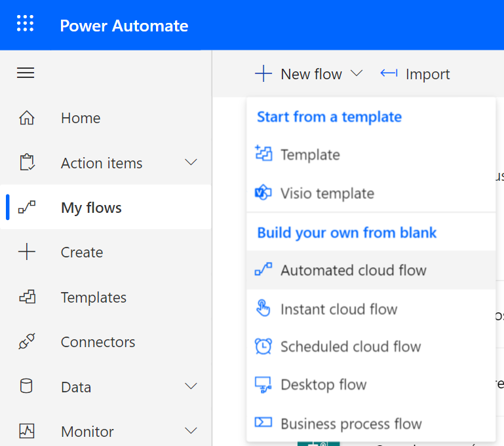The width and height of the screenshot is (504, 446).
Task: Choose Desktop flow menu entry
Action: 323,384
